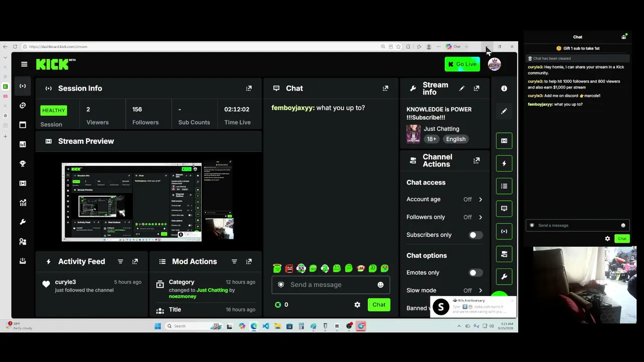This screenshot has width=644, height=362.
Task: Click the Chat send button in popout window
Action: 622,239
